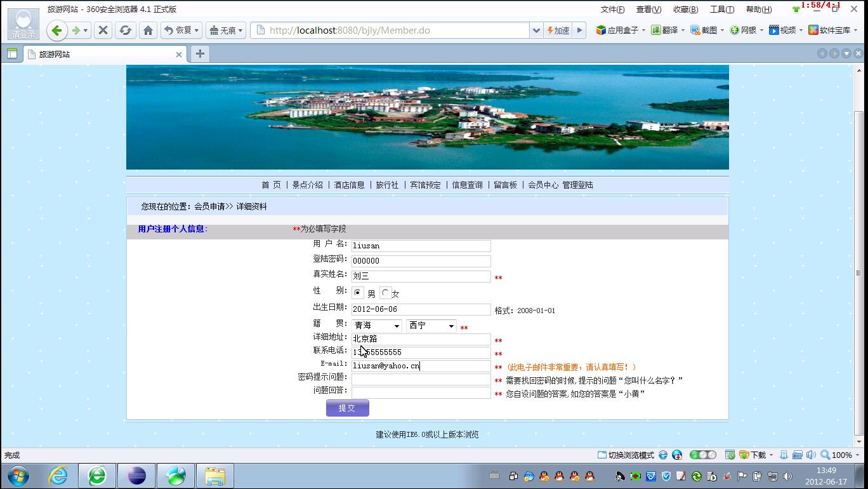Expand the 应用盒子 dropdown arrow

point(643,30)
